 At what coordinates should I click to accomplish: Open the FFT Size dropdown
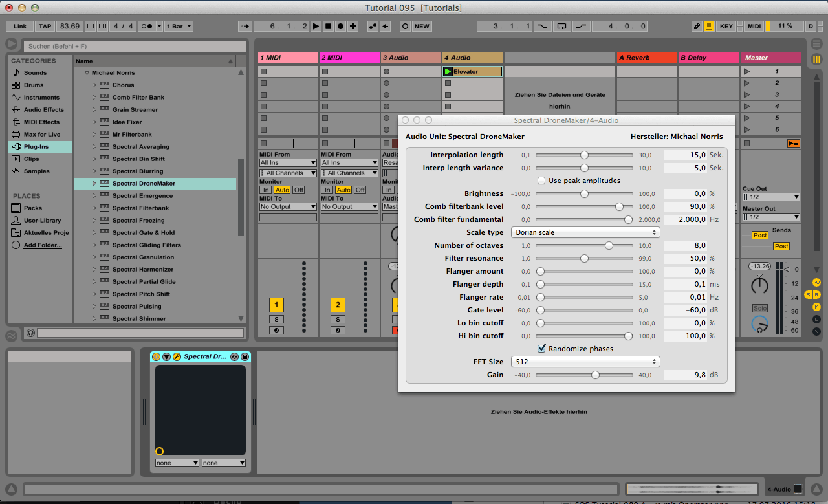(585, 362)
